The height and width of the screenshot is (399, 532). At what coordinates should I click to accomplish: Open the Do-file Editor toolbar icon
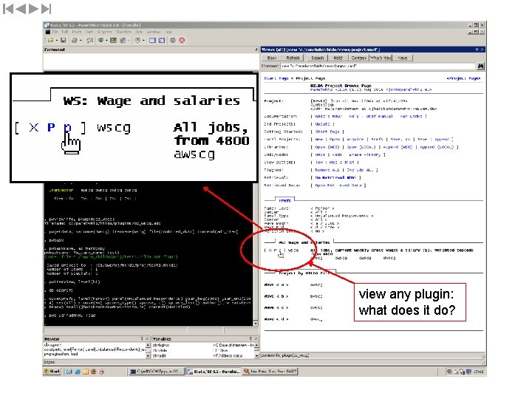pyautogui.click(x=123, y=41)
